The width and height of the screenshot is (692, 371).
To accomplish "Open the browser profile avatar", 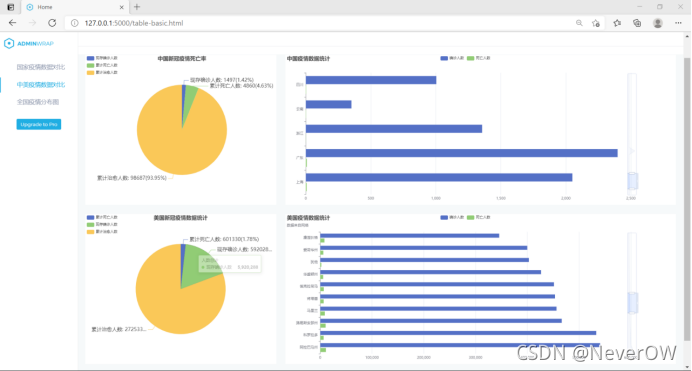I will tap(658, 23).
